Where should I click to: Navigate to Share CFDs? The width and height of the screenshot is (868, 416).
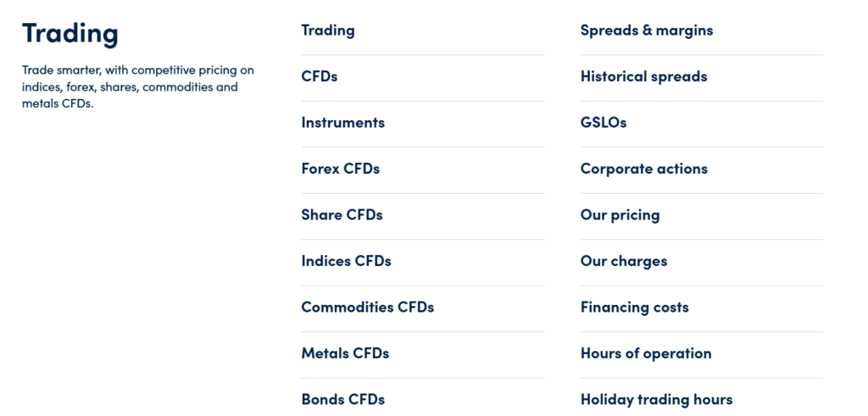coord(342,215)
